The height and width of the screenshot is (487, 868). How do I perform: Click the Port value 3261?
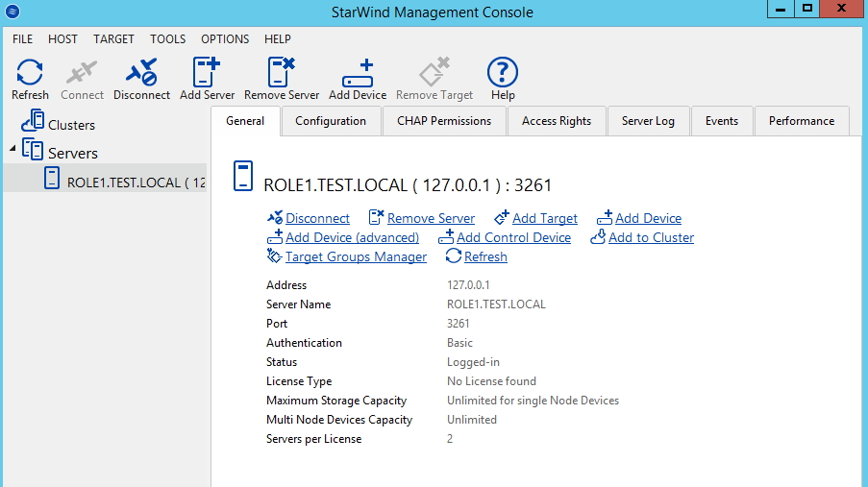click(458, 323)
